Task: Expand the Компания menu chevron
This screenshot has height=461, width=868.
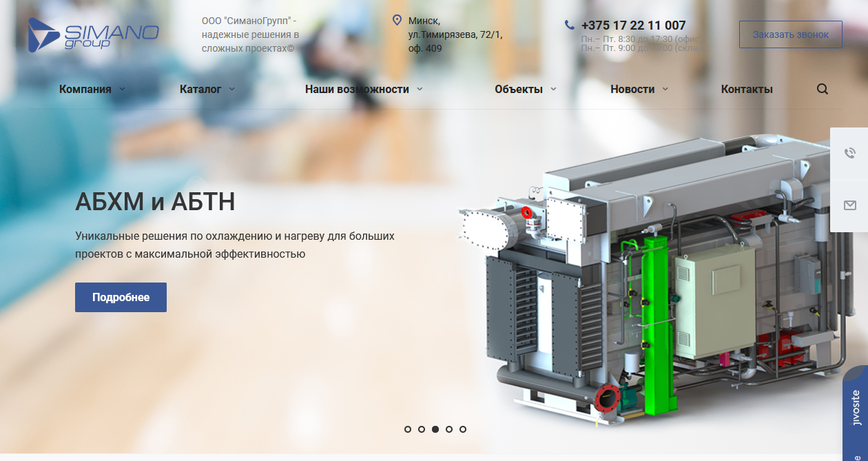Action: click(x=122, y=89)
